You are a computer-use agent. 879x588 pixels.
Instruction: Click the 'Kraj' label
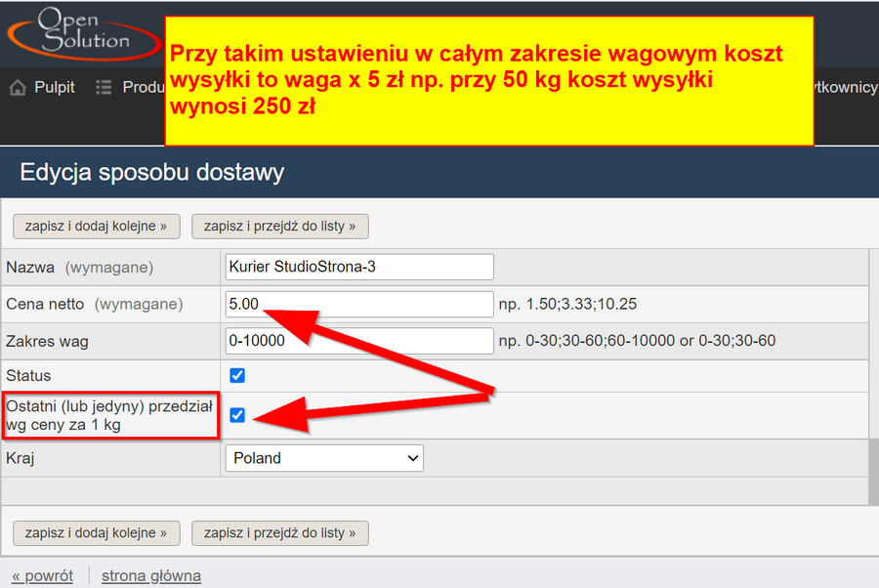click(21, 458)
